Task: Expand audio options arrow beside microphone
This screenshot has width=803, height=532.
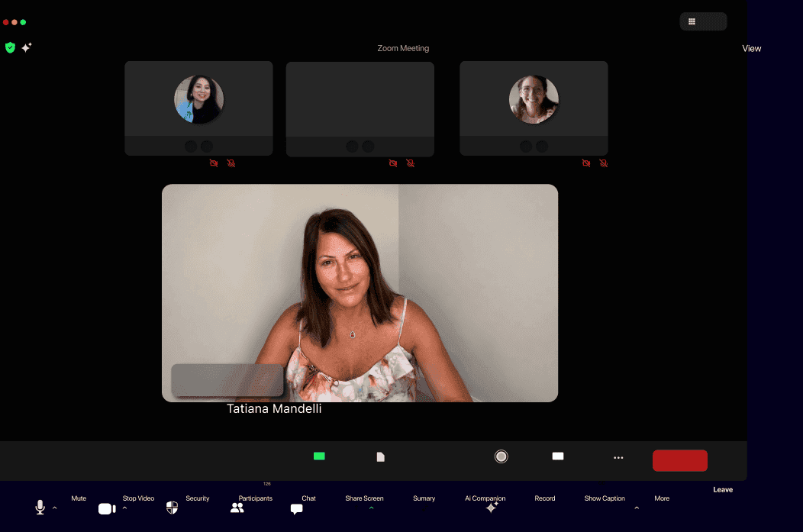Action: (55, 508)
